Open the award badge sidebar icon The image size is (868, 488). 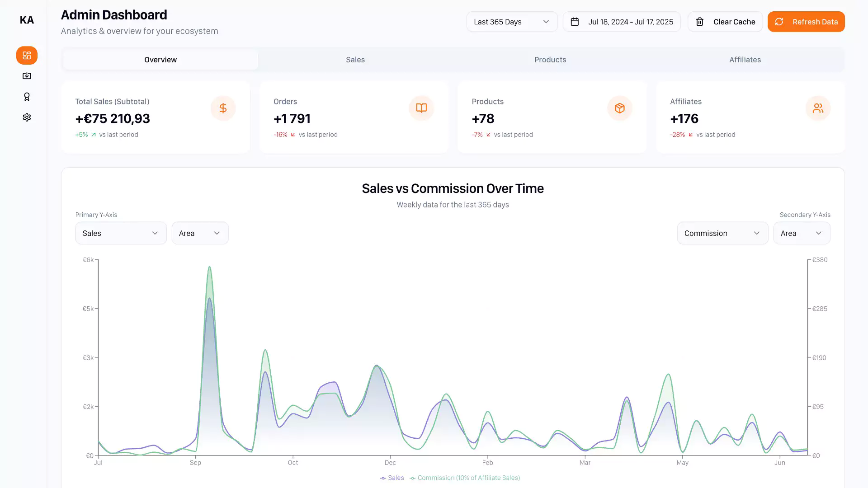point(27,97)
